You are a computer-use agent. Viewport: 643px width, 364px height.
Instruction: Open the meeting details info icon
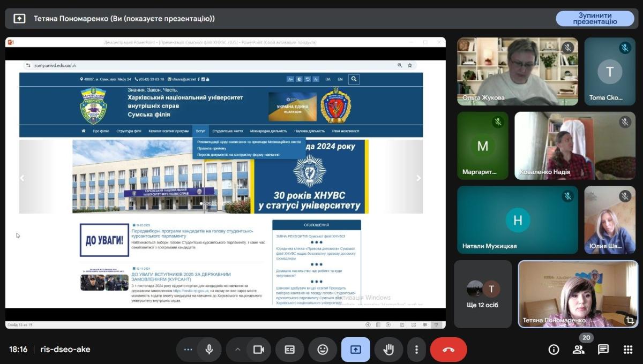554,350
